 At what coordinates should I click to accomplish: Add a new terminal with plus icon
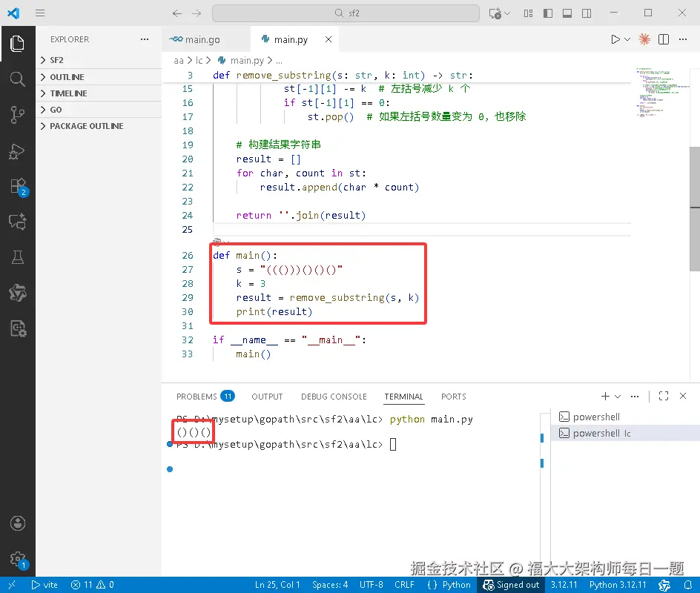point(605,396)
